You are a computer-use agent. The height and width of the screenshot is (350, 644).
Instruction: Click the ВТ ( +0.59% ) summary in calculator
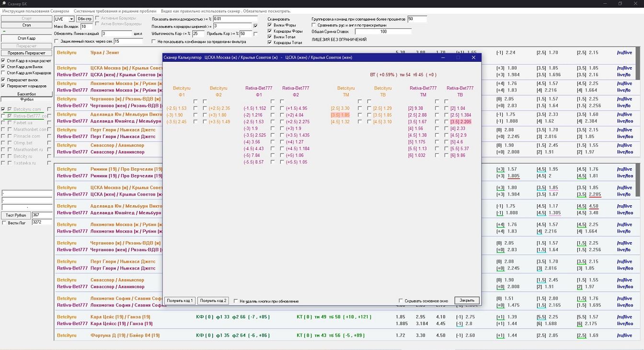point(402,75)
